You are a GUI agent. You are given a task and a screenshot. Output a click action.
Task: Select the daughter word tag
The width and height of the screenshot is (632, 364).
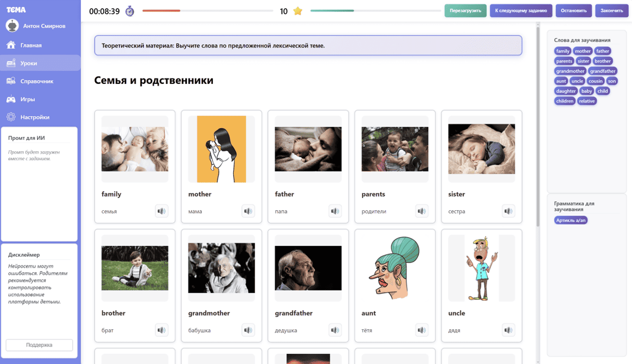click(566, 91)
